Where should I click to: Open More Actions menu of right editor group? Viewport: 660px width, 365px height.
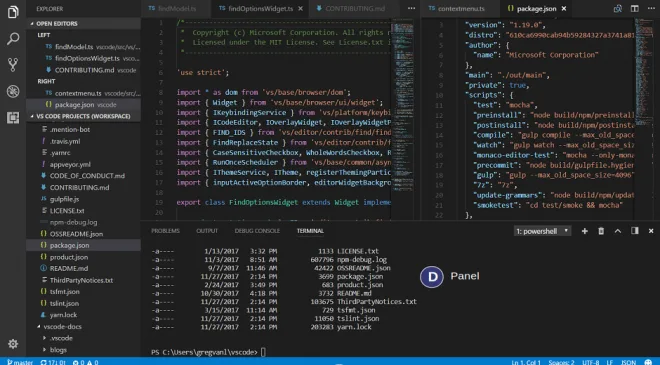(x=651, y=8)
